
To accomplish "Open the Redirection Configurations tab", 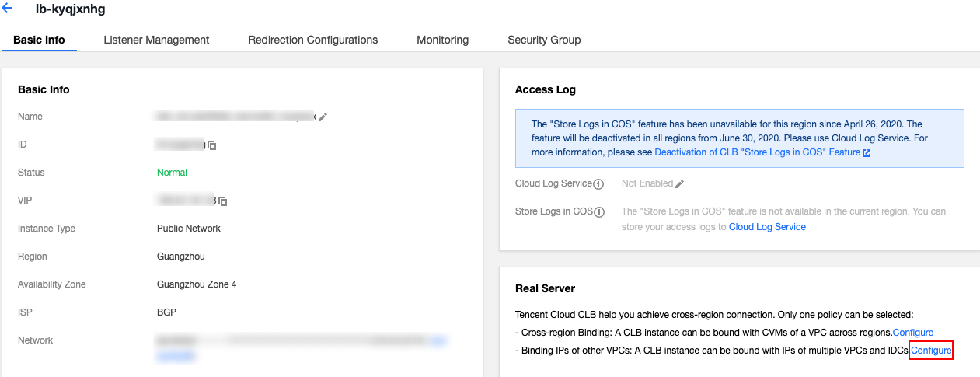I will pos(312,40).
